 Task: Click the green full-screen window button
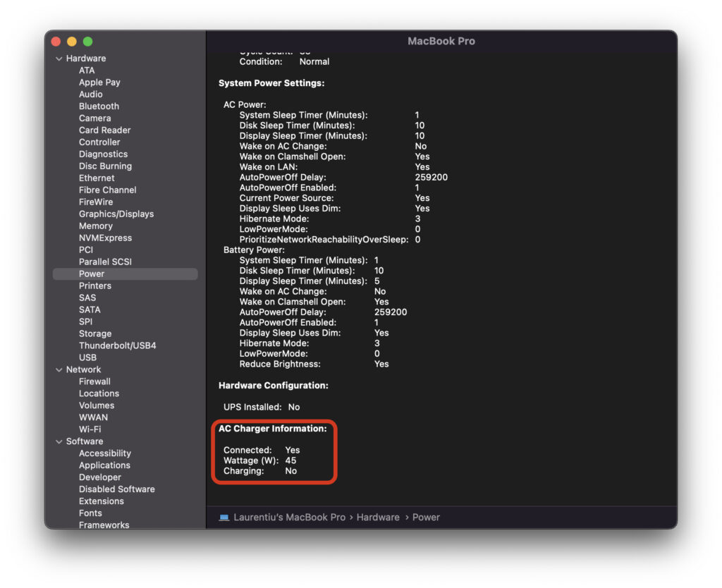pyautogui.click(x=88, y=42)
